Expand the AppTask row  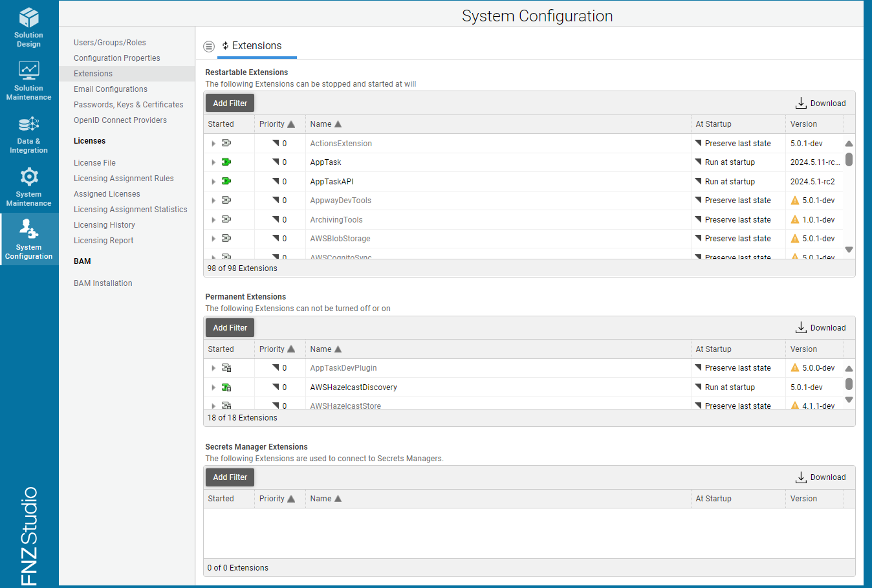[x=213, y=162]
